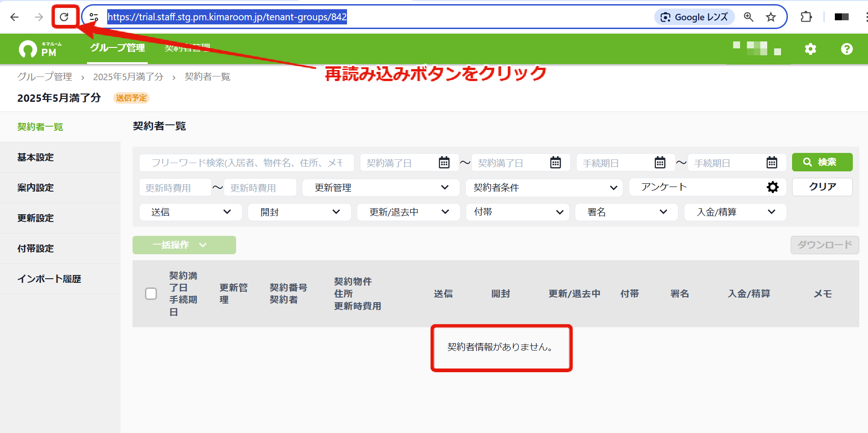The width and height of the screenshot is (868, 433).
Task: Expand the 署名 filter dropdown
Action: [x=626, y=212]
